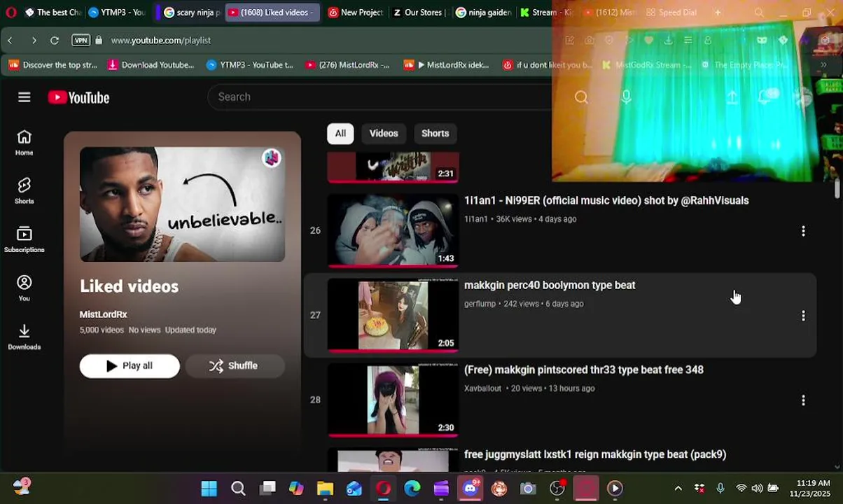Switch to the ninja gaiden tab
The height and width of the screenshot is (504, 843).
click(483, 13)
